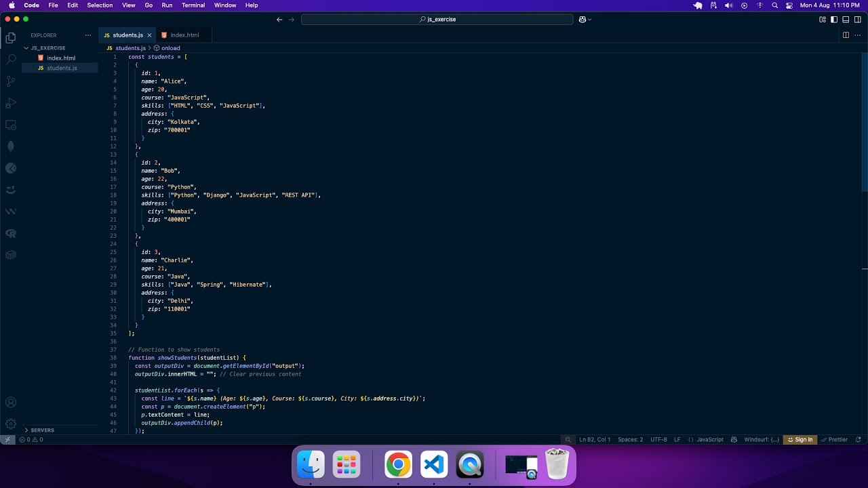Click the editor vertical scrollbar marker
Image resolution: width=868 pixels, height=488 pixels.
865,269
